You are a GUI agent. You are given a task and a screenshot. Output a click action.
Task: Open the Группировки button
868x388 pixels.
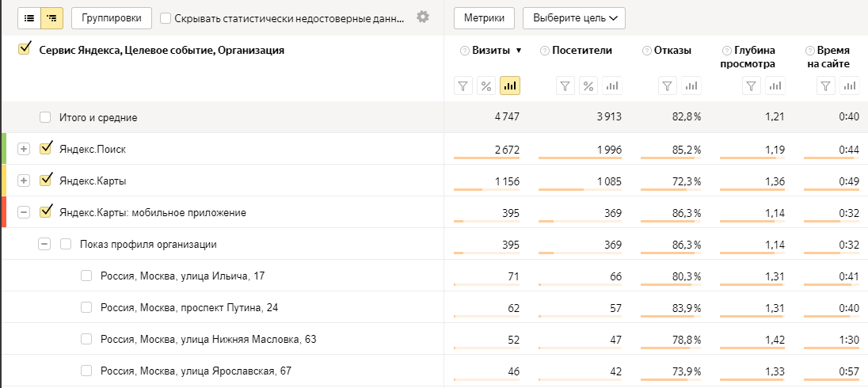(x=112, y=17)
